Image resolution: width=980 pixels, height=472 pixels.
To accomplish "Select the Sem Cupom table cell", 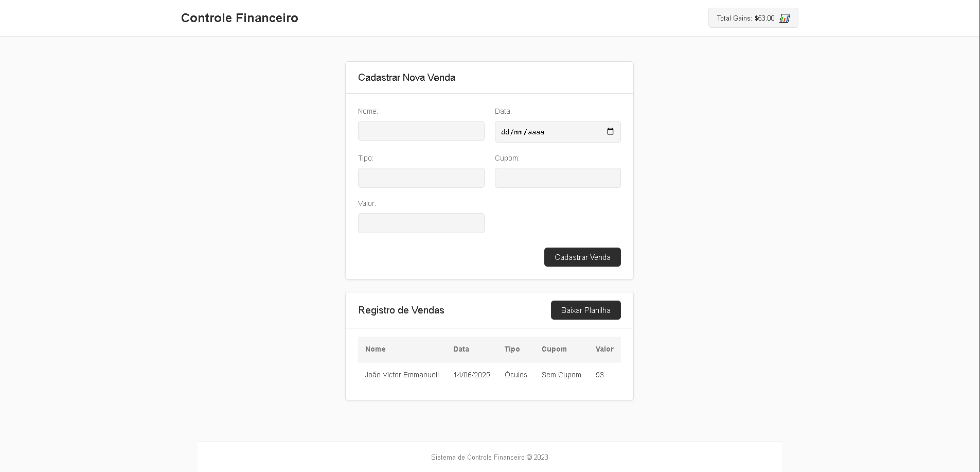I will coord(561,375).
